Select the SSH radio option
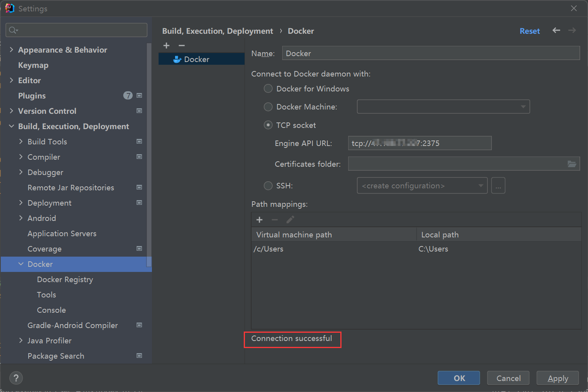 268,186
